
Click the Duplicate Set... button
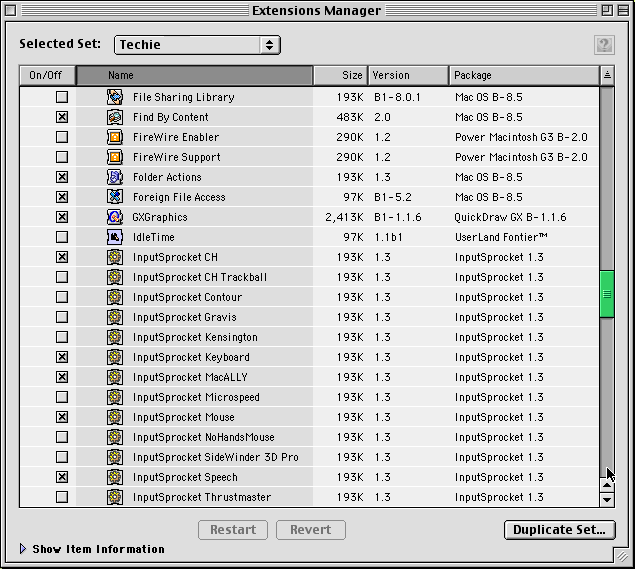560,530
